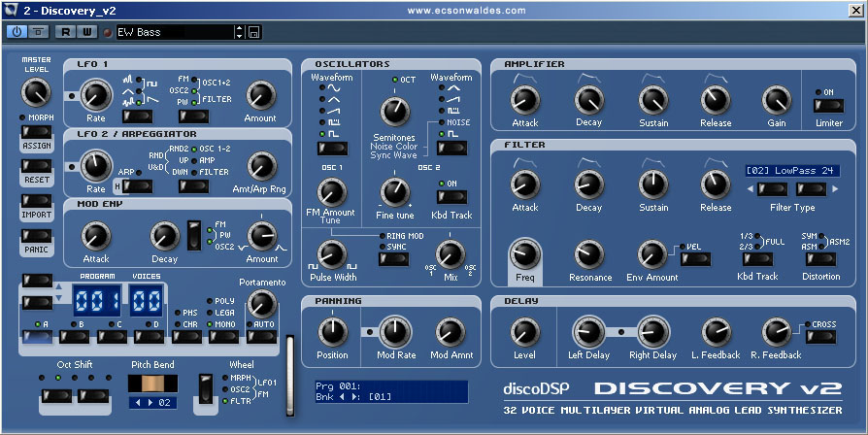868x435 pixels.
Task: Click the LFO 1 Rate knob
Action: click(x=96, y=95)
